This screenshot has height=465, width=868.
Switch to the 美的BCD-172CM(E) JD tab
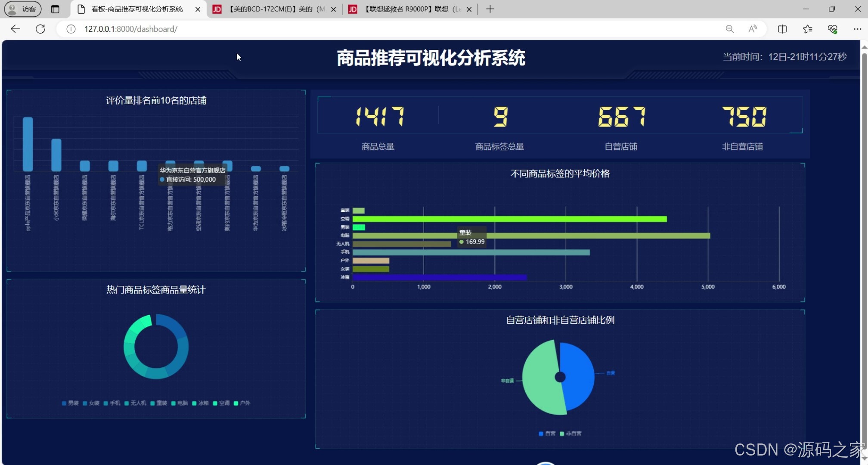tap(276, 9)
